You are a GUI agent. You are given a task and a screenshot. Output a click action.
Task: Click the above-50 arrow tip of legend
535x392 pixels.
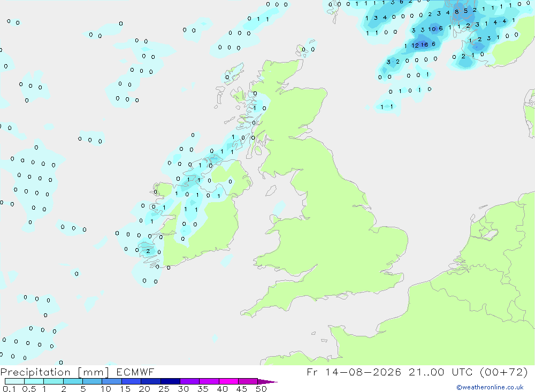[267, 382]
